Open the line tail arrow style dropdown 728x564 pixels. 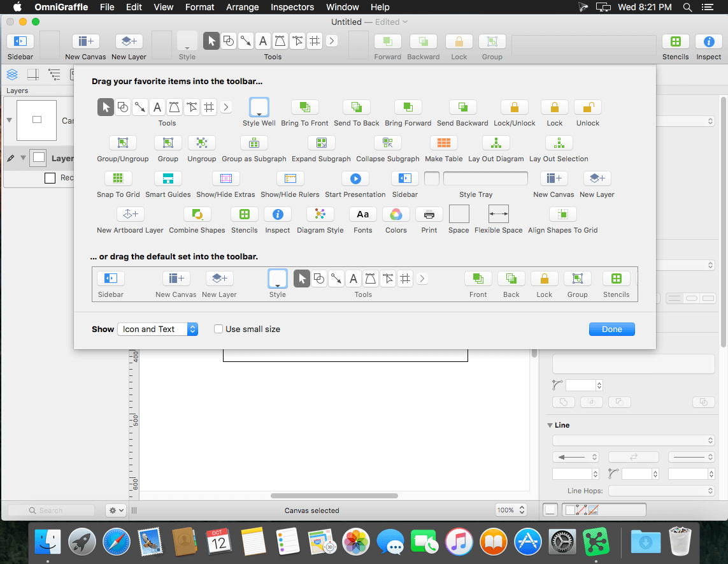click(576, 457)
